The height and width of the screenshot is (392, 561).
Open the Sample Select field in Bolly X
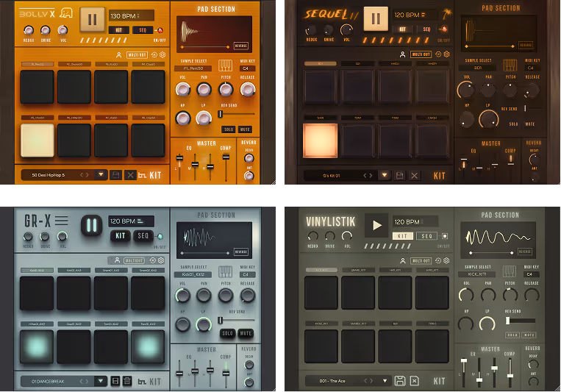(x=193, y=68)
